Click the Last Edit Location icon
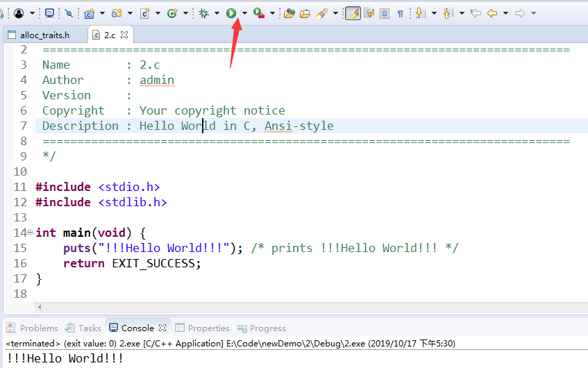 coord(476,13)
